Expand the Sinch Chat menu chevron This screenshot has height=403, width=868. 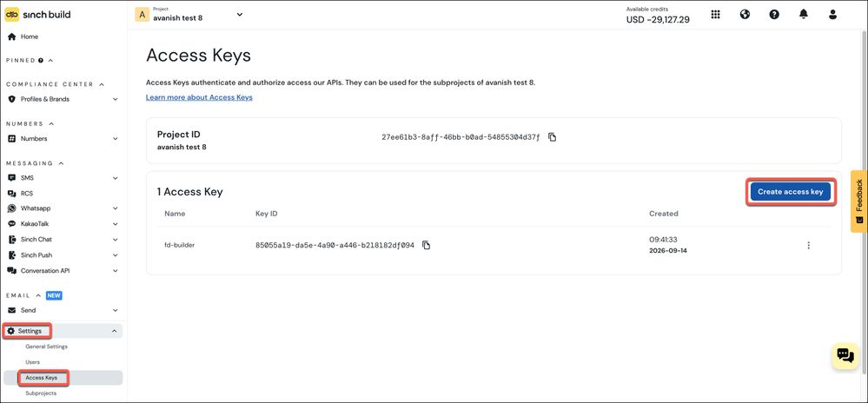pyautogui.click(x=116, y=239)
